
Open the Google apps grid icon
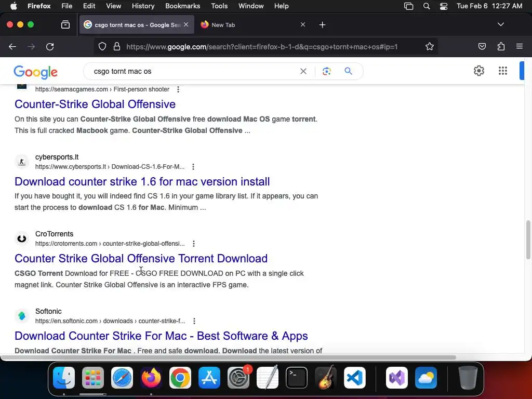503,71
